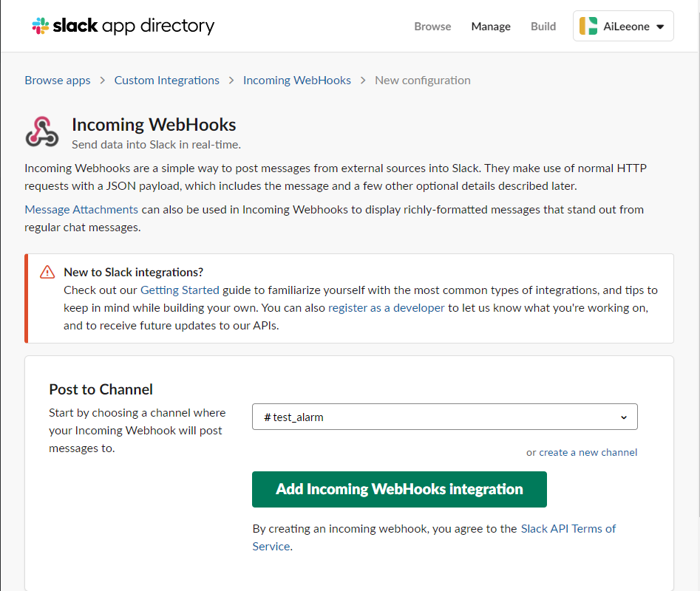Open the Manage menu item
Screen dimensions: 700x591
[x=491, y=27]
